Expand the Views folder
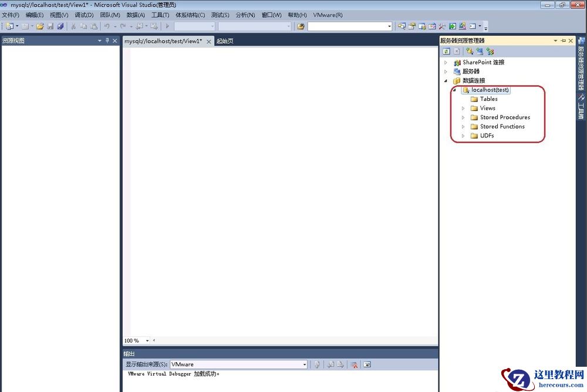 [463, 108]
